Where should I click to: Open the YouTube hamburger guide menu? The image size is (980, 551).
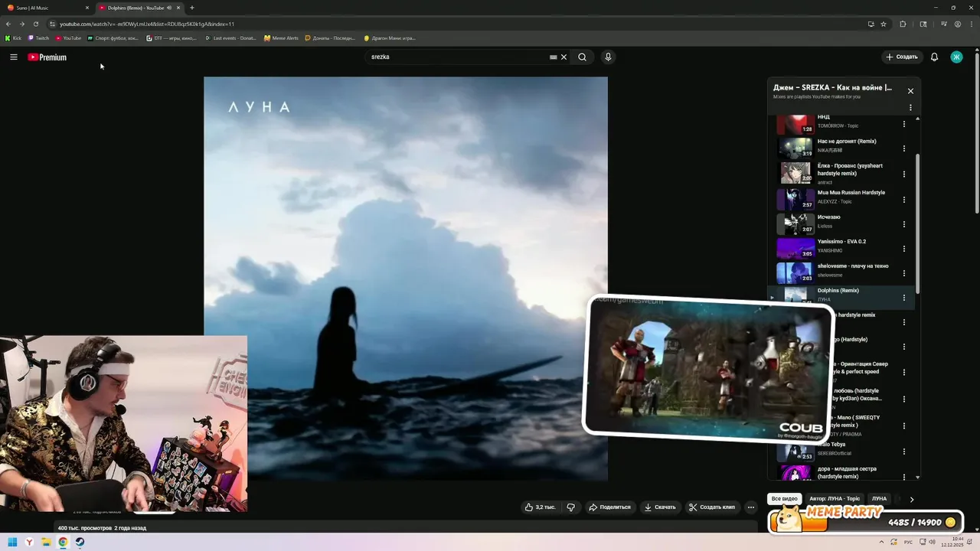pyautogui.click(x=13, y=57)
